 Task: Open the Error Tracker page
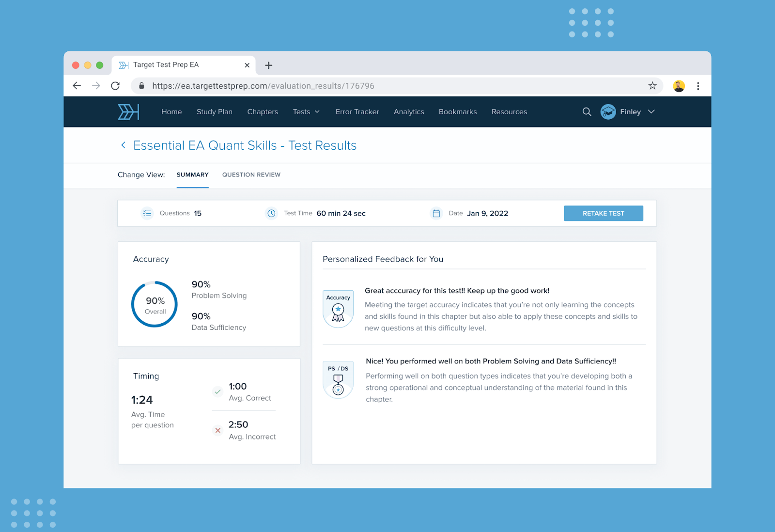click(357, 112)
